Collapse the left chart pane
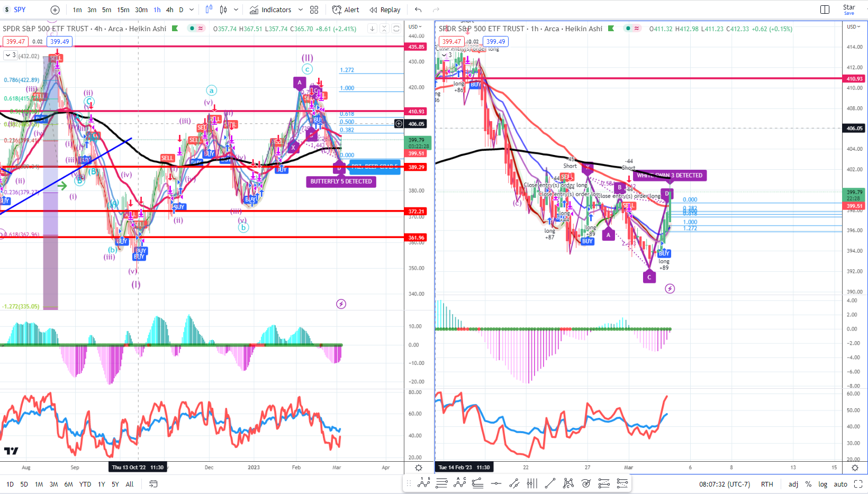Viewport: 868px width, 494px height. [384, 29]
